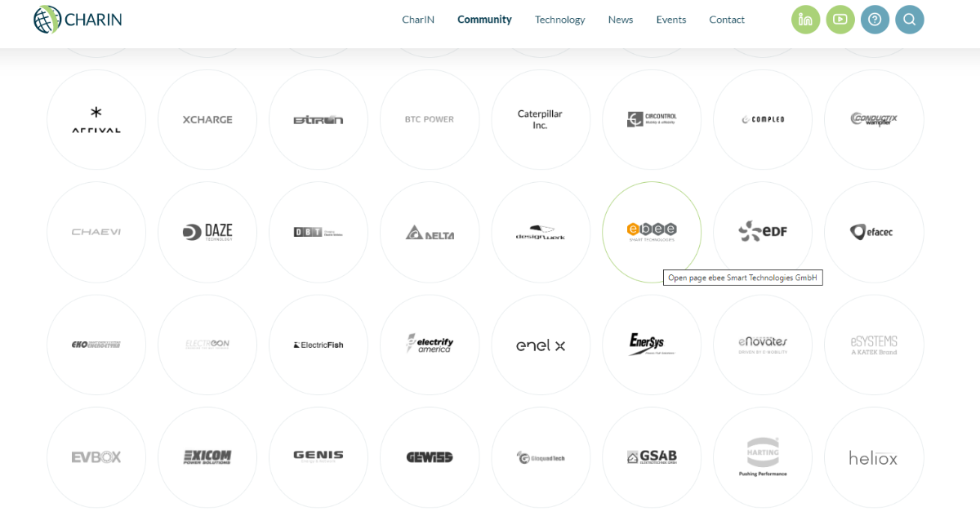Open the Technology menu
This screenshot has width=980, height=512.
point(560,20)
